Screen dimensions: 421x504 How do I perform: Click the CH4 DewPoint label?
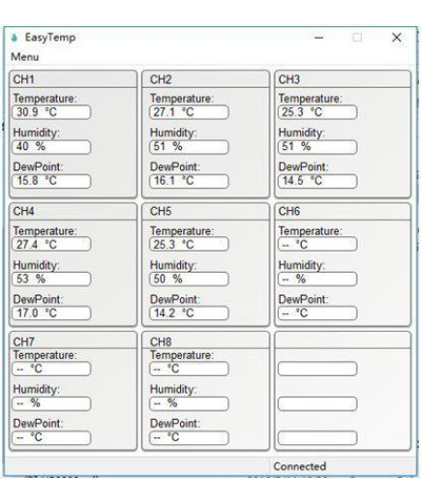point(38,300)
